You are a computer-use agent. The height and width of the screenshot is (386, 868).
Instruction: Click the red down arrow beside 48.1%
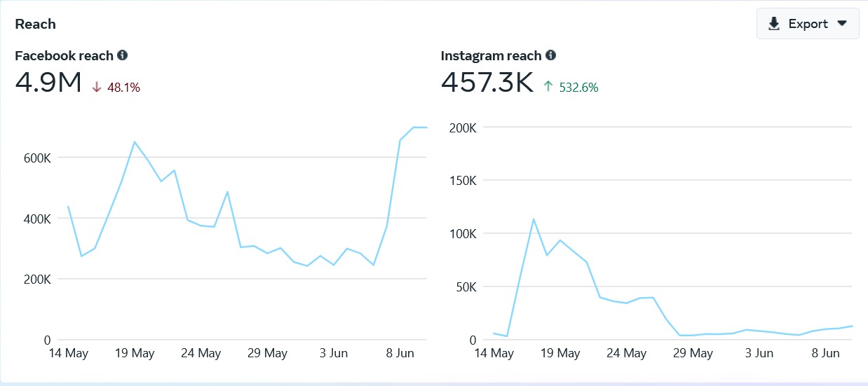pyautogui.click(x=97, y=87)
